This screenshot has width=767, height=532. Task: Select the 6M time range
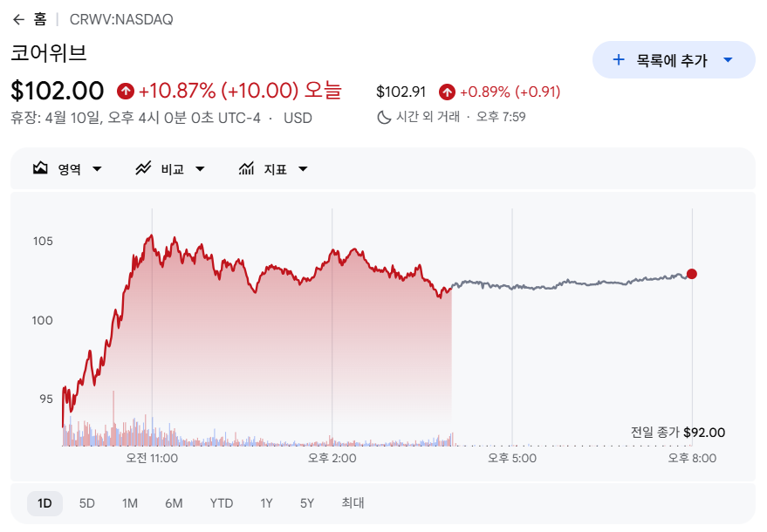[x=174, y=503]
